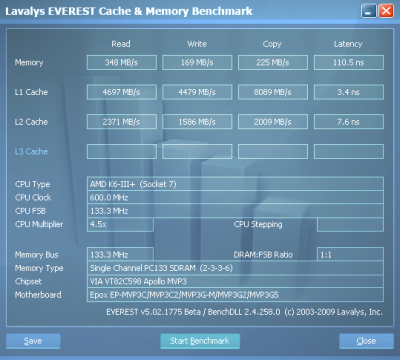Click the DRAM:FSB Ratio value 1:1

coord(350,254)
